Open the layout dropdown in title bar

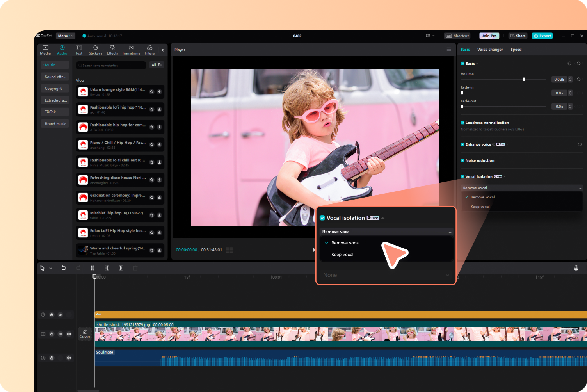(x=430, y=36)
